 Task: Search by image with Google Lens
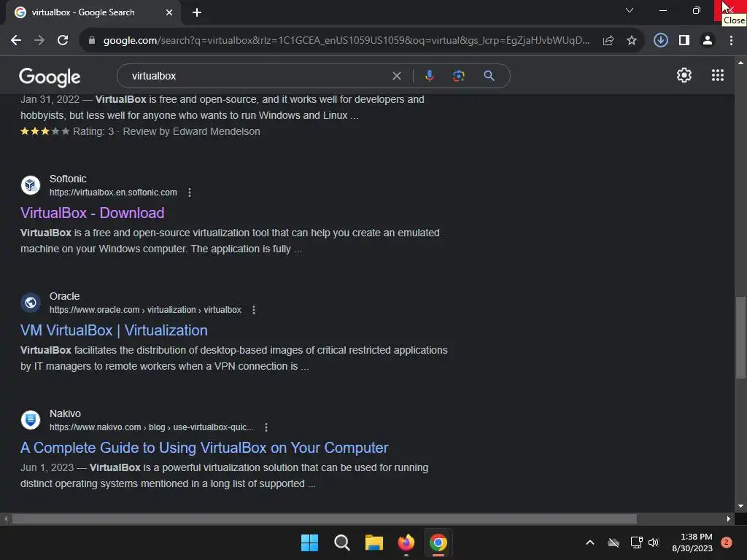(458, 76)
